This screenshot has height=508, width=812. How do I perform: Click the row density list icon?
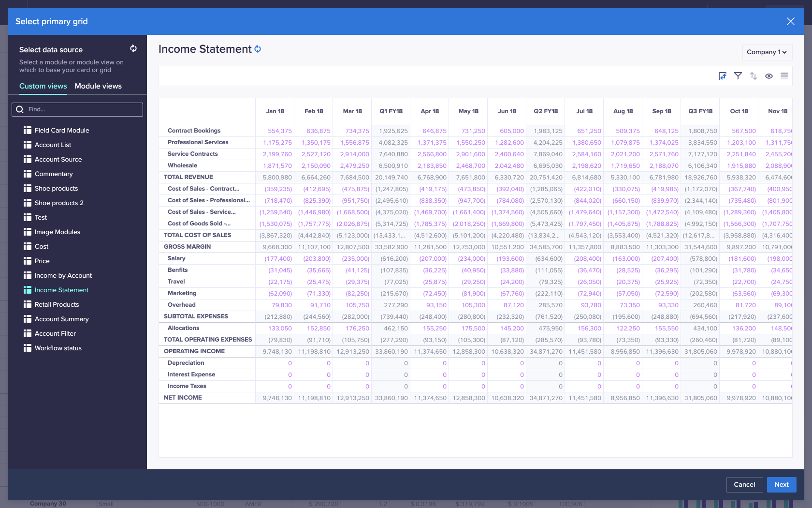click(x=784, y=76)
